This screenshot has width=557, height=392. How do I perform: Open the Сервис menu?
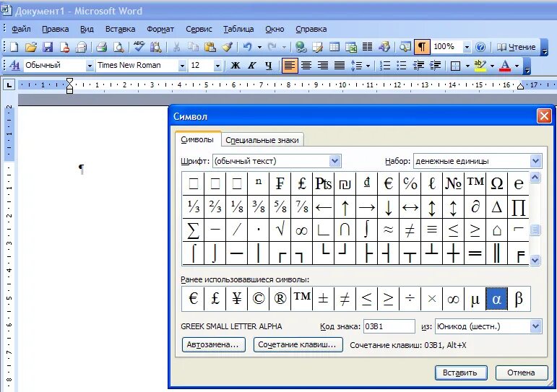coord(199,29)
